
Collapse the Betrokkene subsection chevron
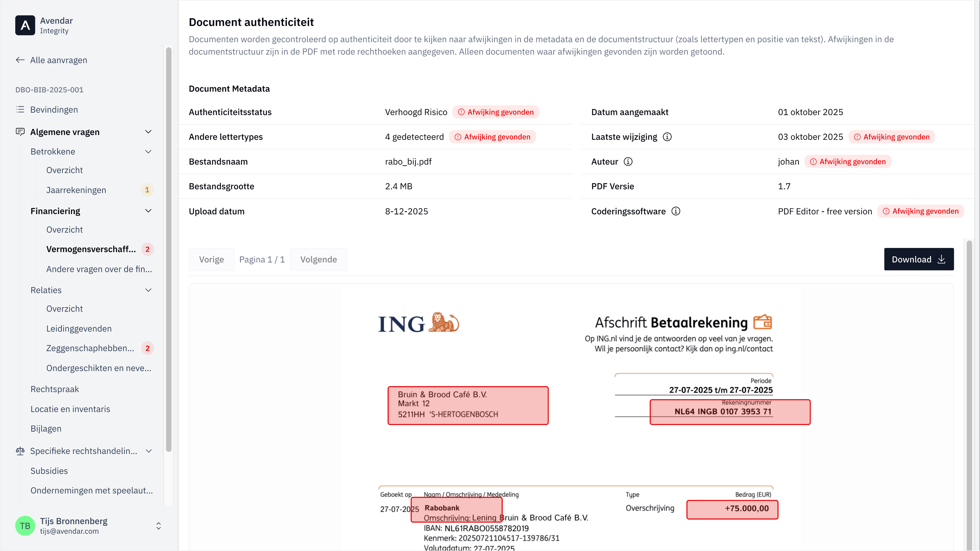coord(148,151)
